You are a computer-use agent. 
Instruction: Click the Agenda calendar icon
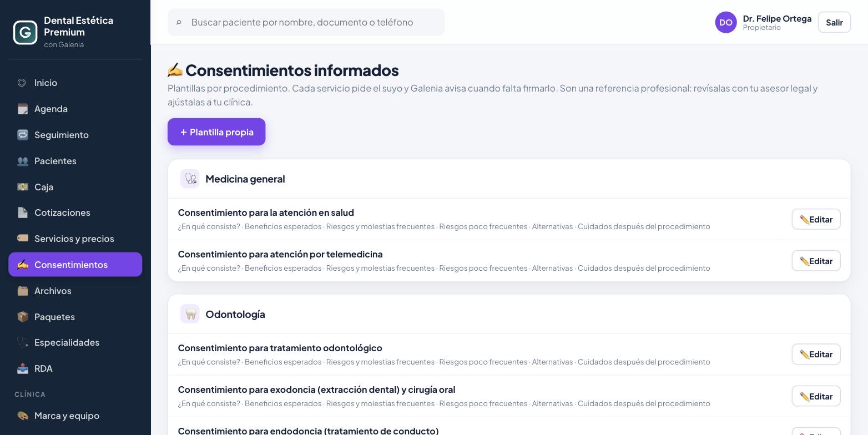pos(22,109)
